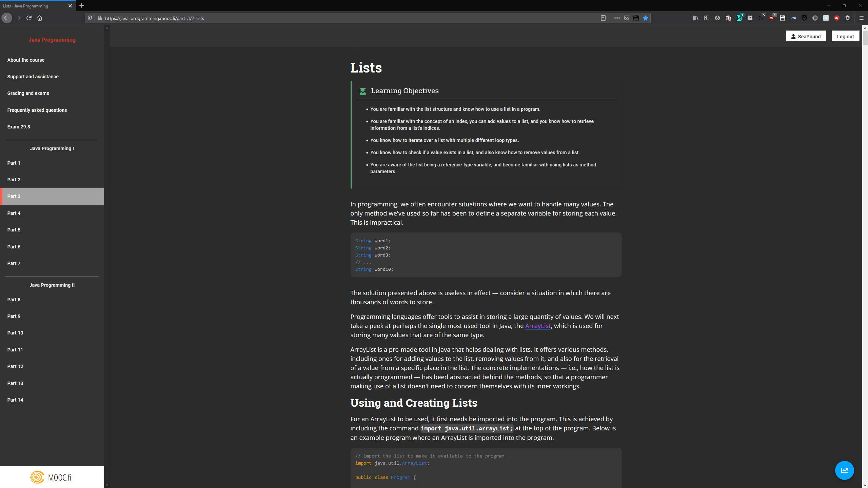
Task: Show the browser sidebar panel
Action: 707,18
